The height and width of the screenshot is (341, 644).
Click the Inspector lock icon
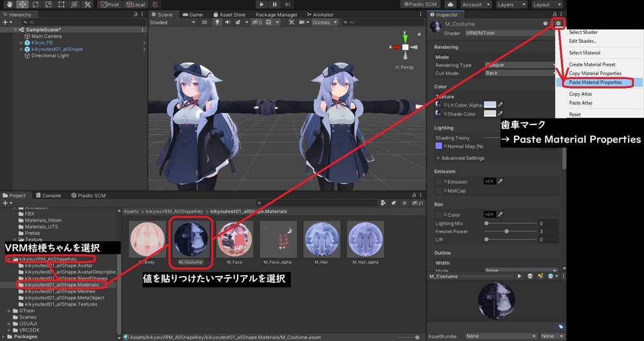[x=555, y=14]
